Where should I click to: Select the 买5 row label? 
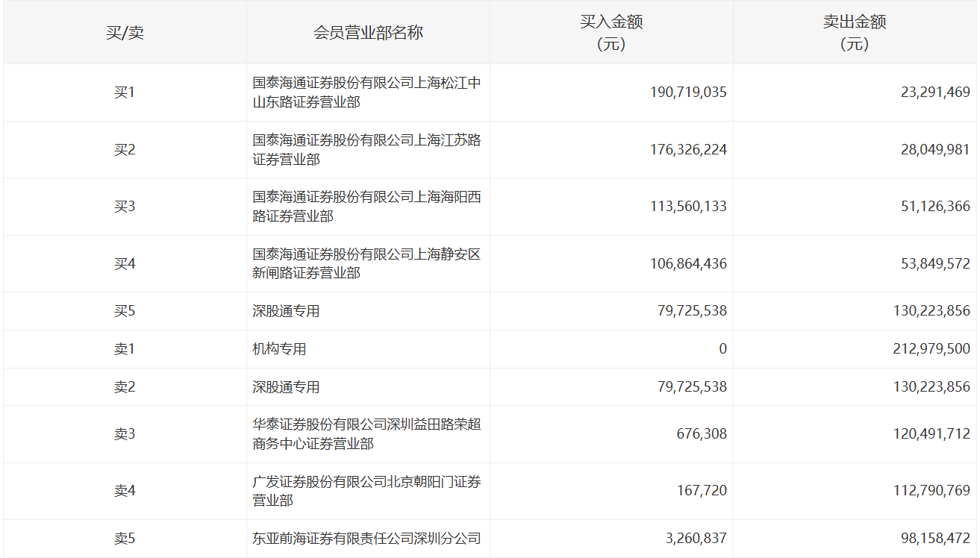125,311
